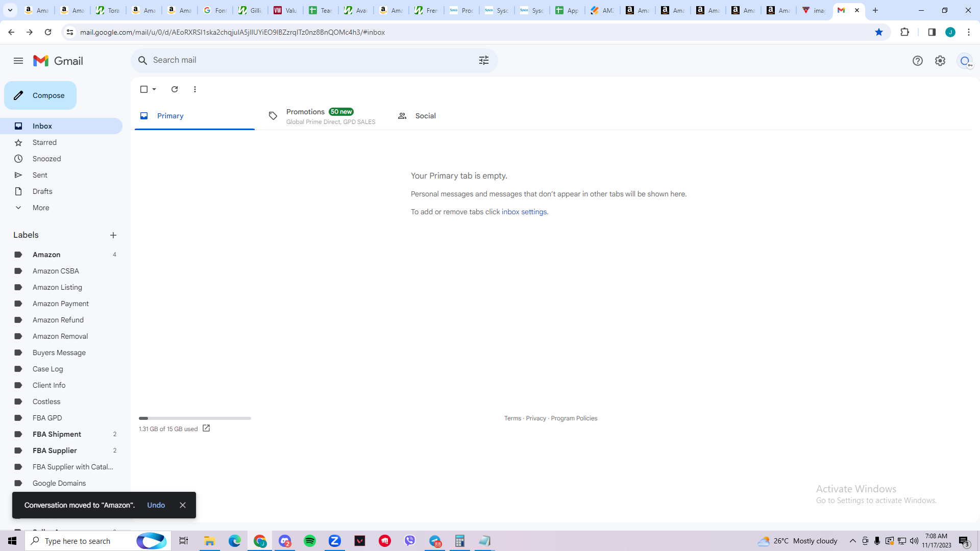Click the address bar URL
This screenshot has height=551, width=980.
point(232,32)
